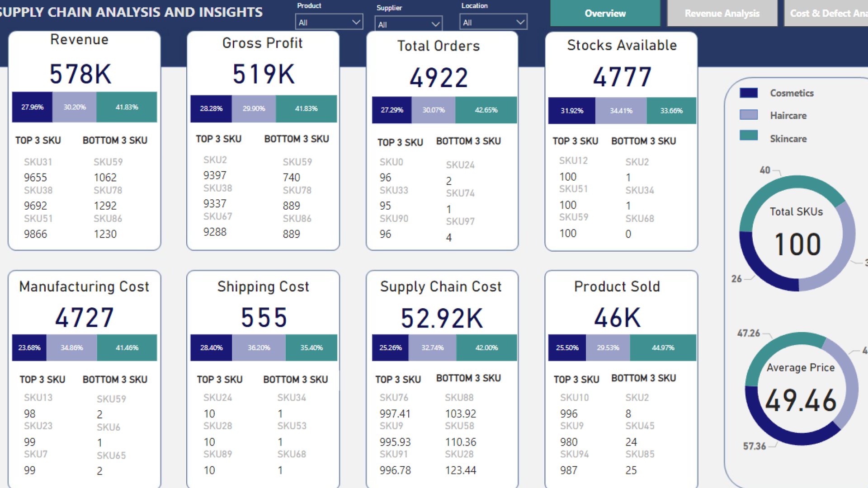The width and height of the screenshot is (868, 488).
Task: Click the Total SKUs 100 donut center
Action: tap(797, 244)
